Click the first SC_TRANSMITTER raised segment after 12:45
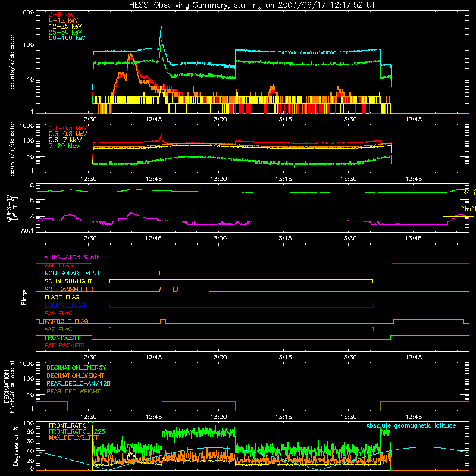Screen dimensions: 476x476 (x=167, y=289)
